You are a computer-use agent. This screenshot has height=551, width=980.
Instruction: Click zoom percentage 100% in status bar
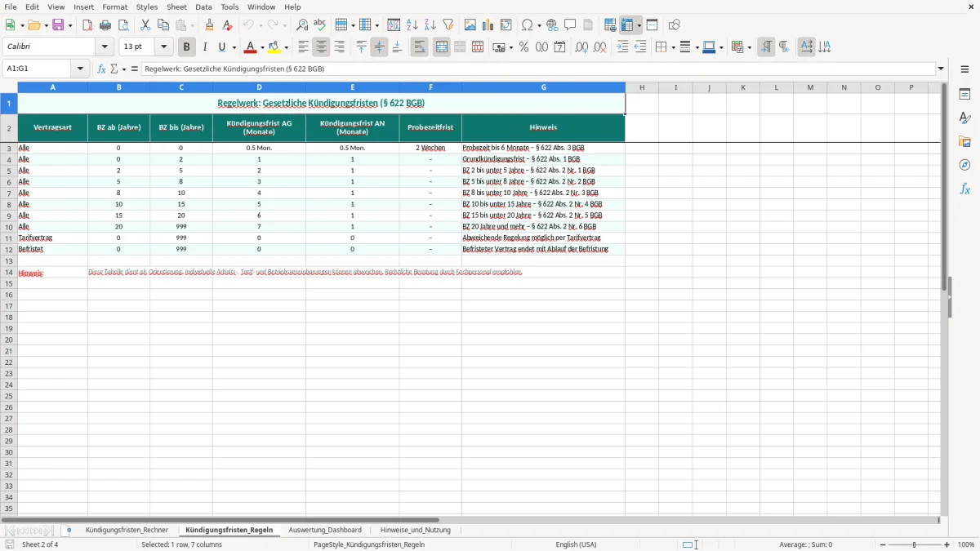click(x=966, y=544)
